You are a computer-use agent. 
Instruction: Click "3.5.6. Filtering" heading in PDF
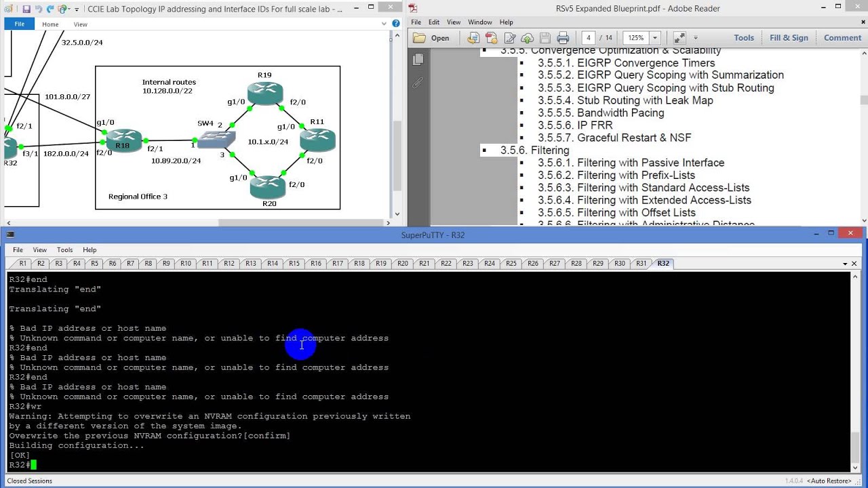click(x=534, y=150)
